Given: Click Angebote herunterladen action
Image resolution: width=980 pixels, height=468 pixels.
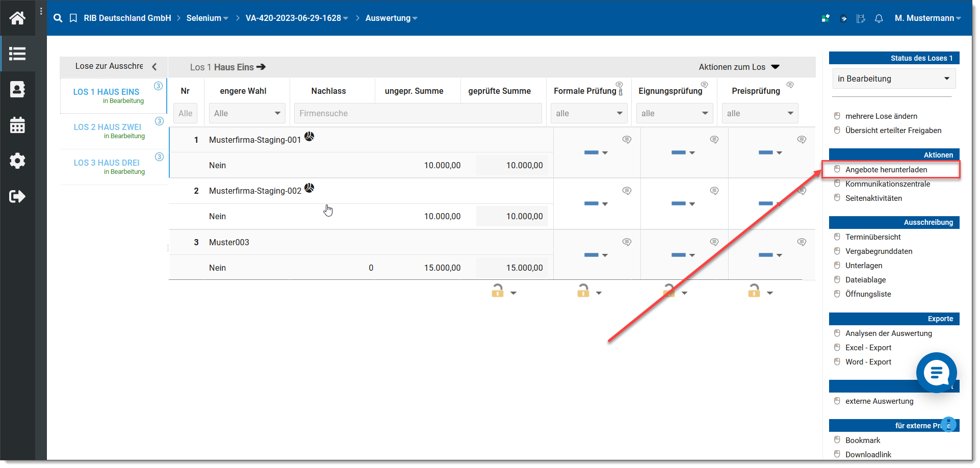Looking at the screenshot, I should pyautogui.click(x=886, y=169).
